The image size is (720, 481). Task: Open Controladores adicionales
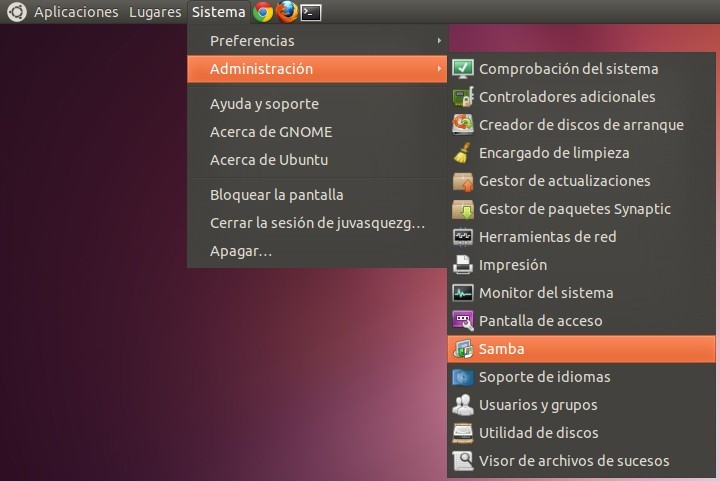(581, 97)
